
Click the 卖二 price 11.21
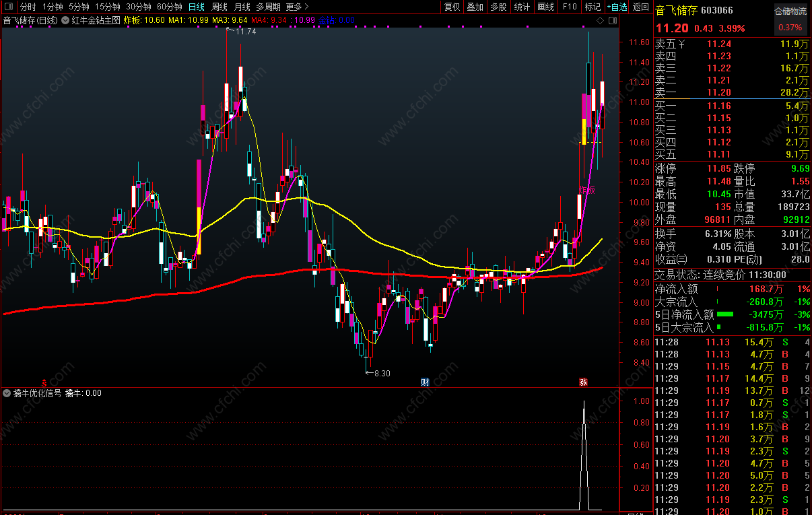click(719, 81)
